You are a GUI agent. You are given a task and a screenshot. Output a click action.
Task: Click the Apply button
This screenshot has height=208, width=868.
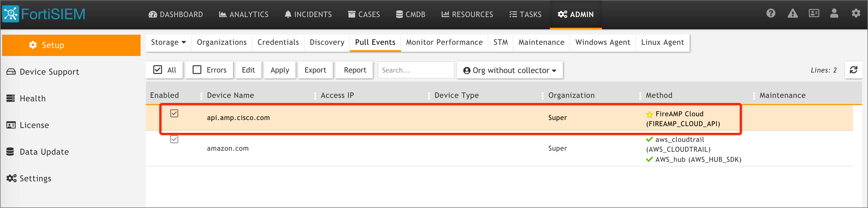tap(280, 70)
